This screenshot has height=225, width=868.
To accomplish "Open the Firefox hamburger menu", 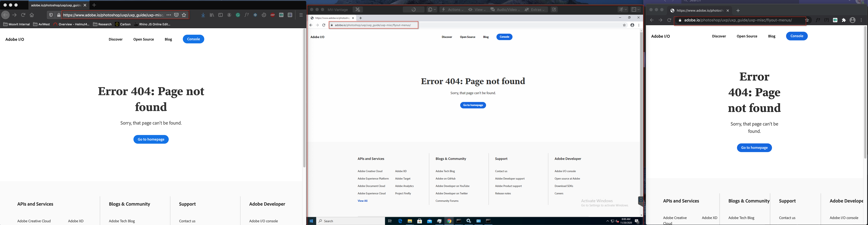I will click(x=301, y=15).
